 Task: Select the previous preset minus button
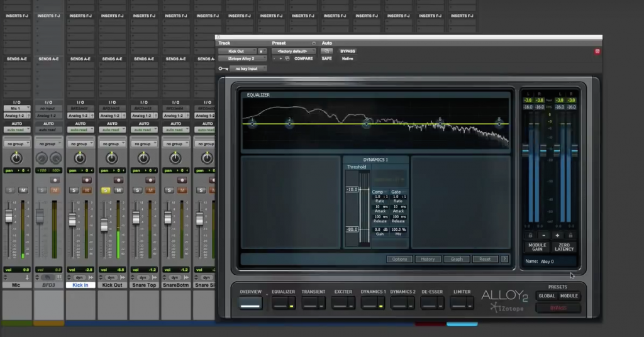pyautogui.click(x=274, y=58)
